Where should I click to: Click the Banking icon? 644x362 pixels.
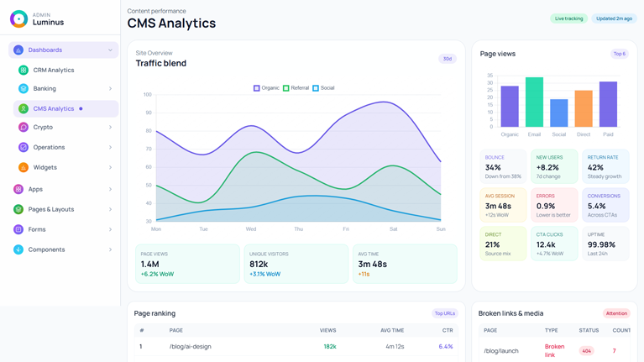(x=24, y=89)
